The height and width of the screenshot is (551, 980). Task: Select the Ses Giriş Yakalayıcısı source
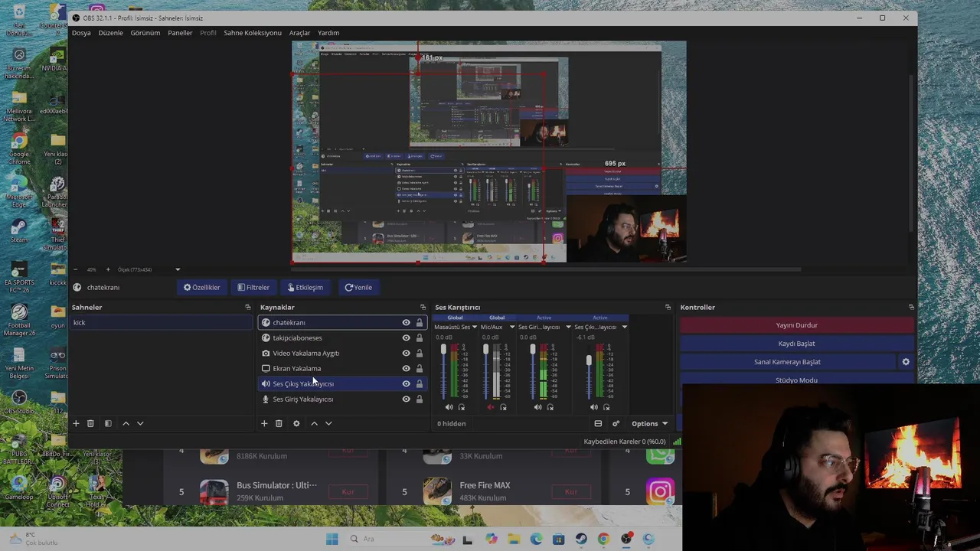342,399
